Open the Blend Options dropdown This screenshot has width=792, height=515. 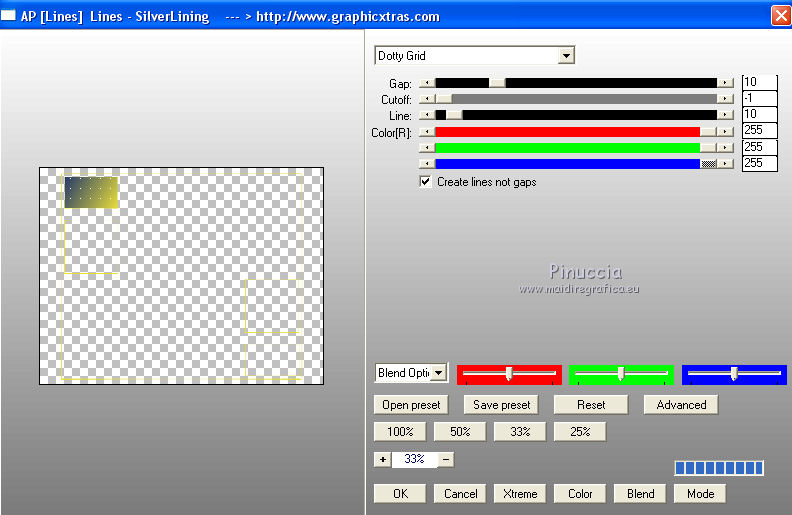coord(411,373)
